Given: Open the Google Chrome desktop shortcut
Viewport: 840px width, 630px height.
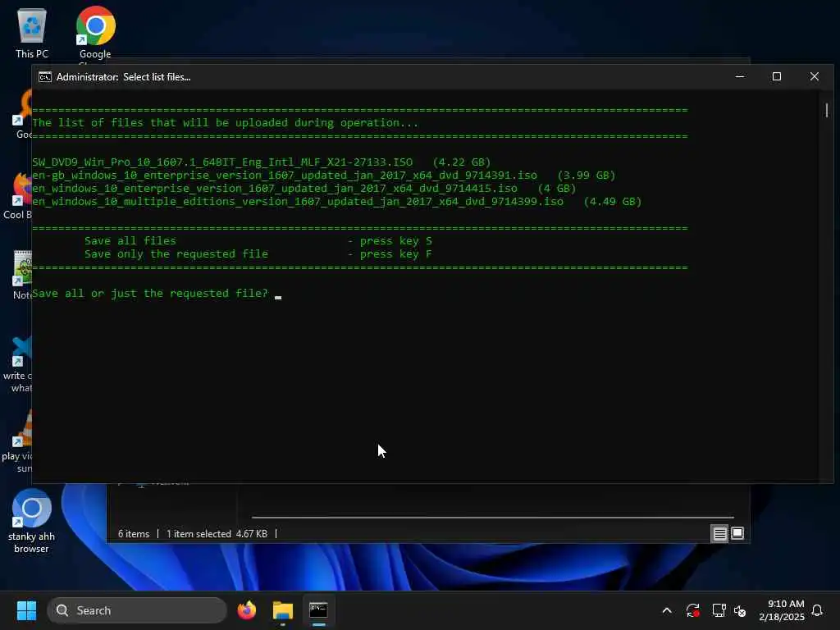Looking at the screenshot, I should (95, 33).
